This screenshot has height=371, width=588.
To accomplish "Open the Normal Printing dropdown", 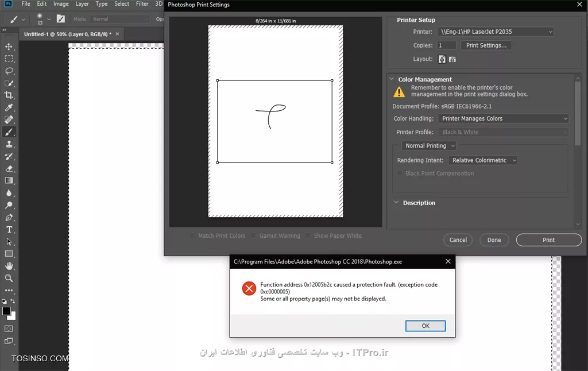I will click(x=429, y=145).
